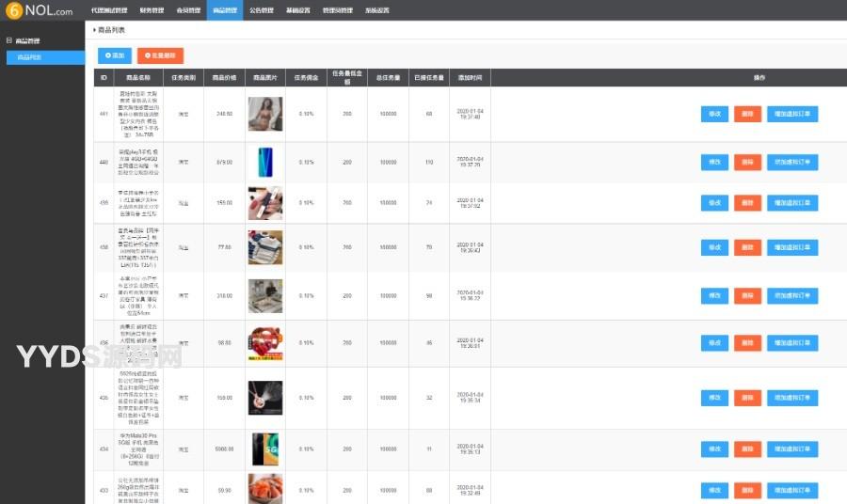Delete product ID 440 with 删除

point(747,162)
